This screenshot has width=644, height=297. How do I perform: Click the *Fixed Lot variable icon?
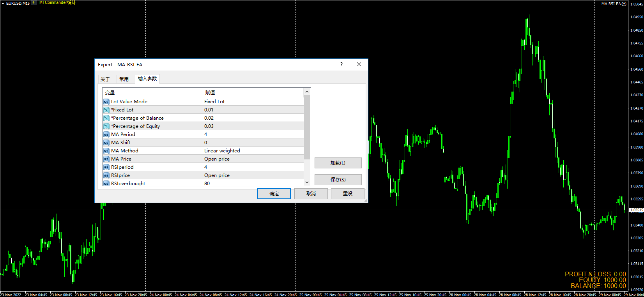[106, 110]
